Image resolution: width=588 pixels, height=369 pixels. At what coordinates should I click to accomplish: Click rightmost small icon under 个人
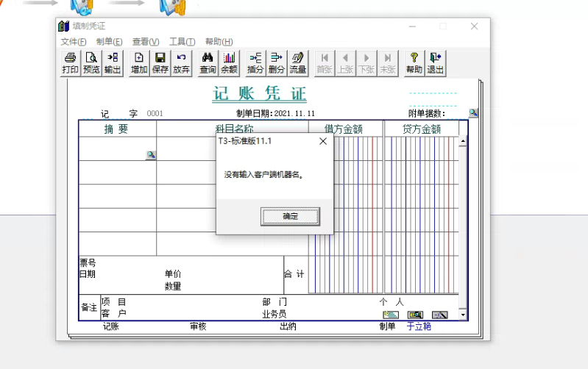click(439, 315)
